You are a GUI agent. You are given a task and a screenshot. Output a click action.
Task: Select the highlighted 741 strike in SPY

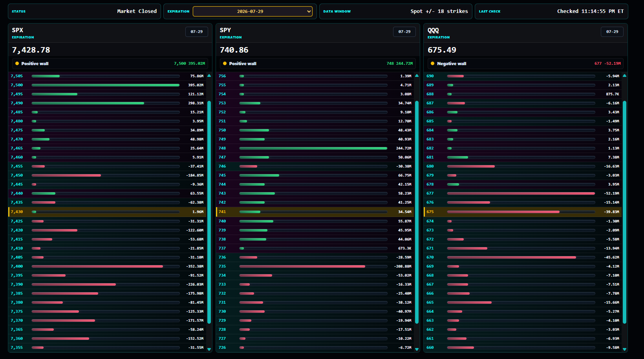tap(315, 212)
